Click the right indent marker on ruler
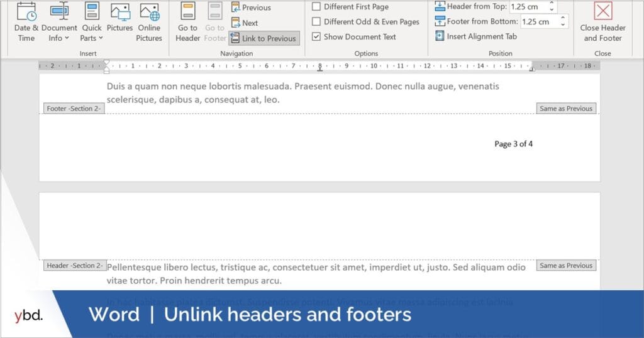This screenshot has height=338, width=644. 531,69
